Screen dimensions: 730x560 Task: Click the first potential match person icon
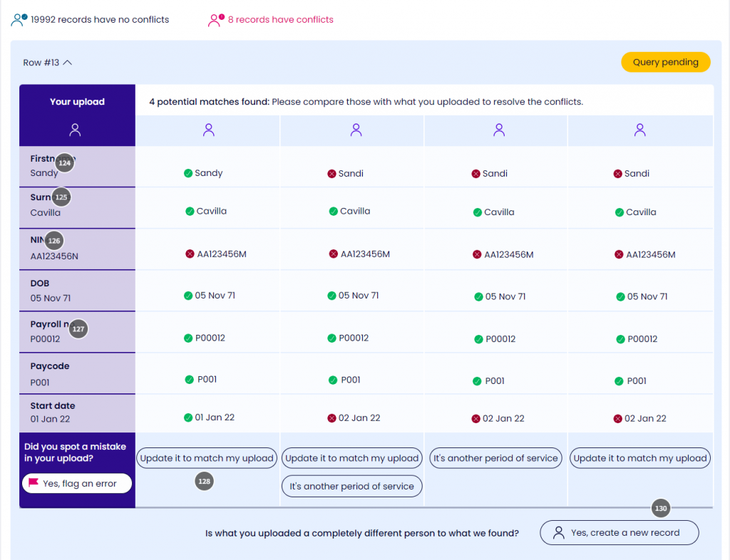tap(208, 130)
